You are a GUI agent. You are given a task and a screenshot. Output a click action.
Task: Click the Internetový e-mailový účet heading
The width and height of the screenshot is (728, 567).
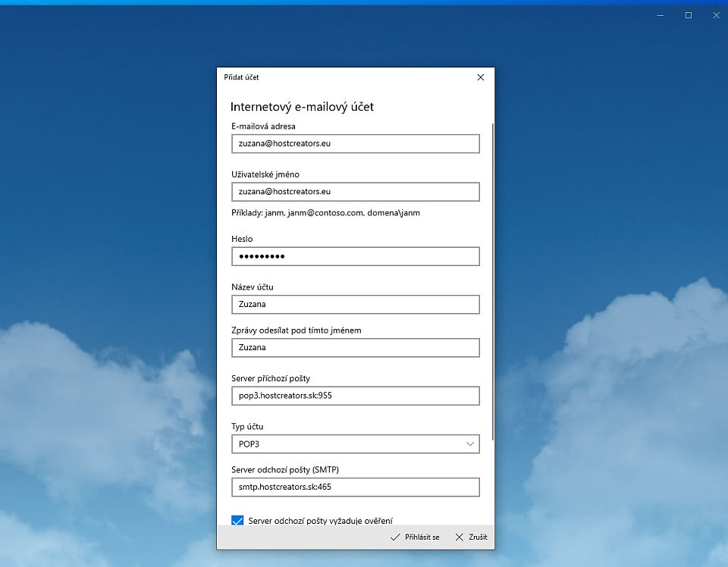(302, 107)
